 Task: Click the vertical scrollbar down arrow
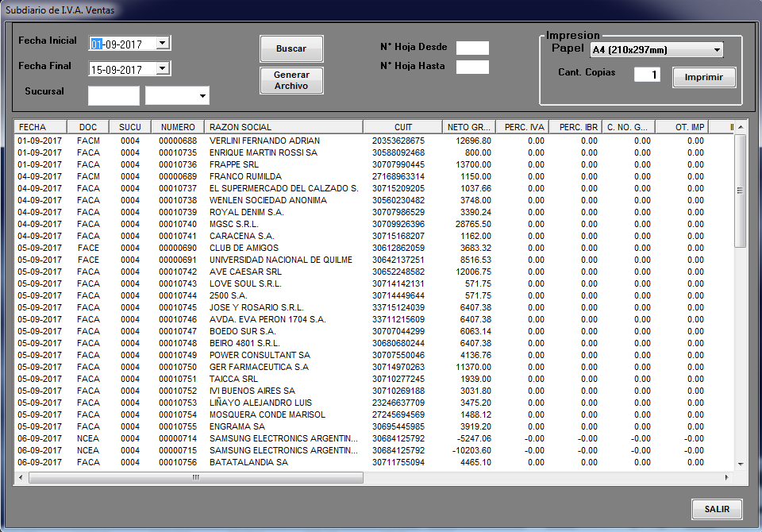[741, 465]
